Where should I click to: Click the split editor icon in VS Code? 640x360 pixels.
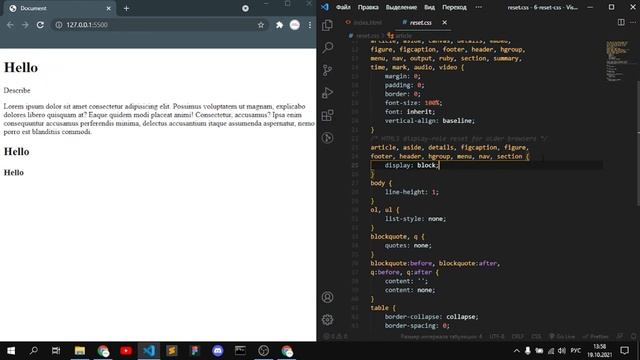[621, 22]
